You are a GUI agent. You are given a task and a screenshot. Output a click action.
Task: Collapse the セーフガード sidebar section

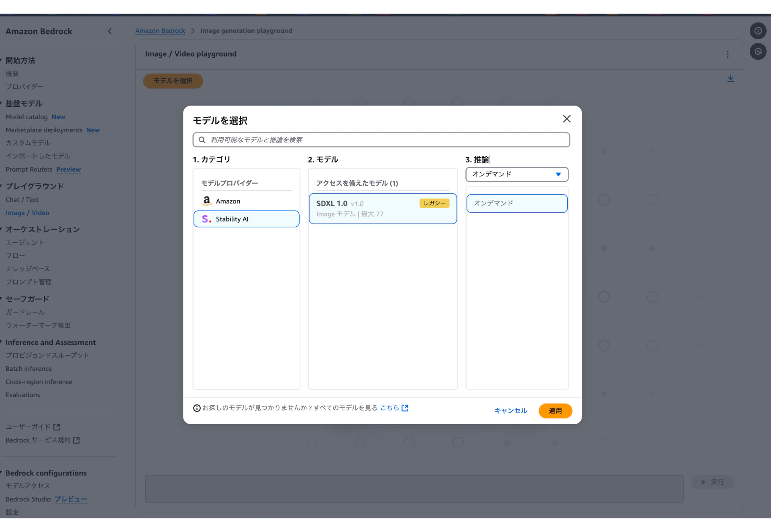pos(1,299)
